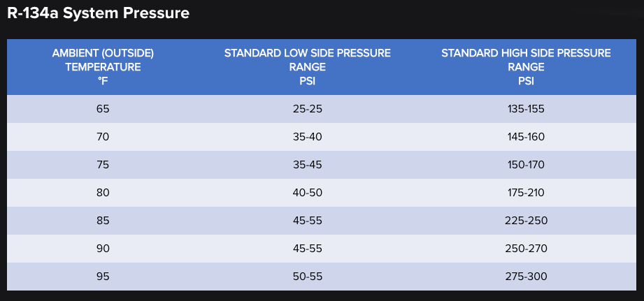Select the 35-40 low side pressure value
The height and width of the screenshot is (301, 644).
(308, 137)
